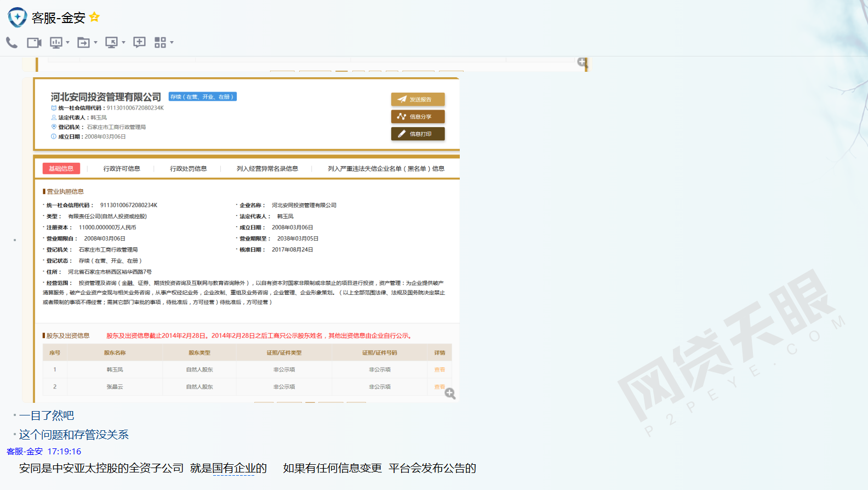Image resolution: width=868 pixels, height=490 pixels.
Task: Select the 行政许可信息 tab in the image
Action: [122, 168]
